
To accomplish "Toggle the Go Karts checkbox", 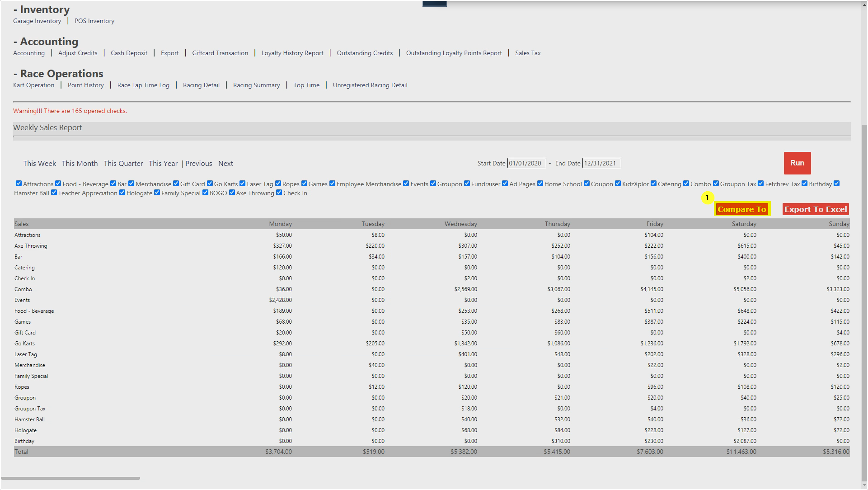I will [210, 184].
